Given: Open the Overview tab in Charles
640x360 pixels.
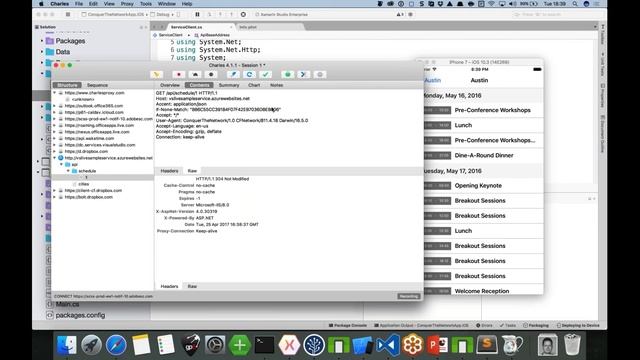Looking at the screenshot, I should (170, 85).
